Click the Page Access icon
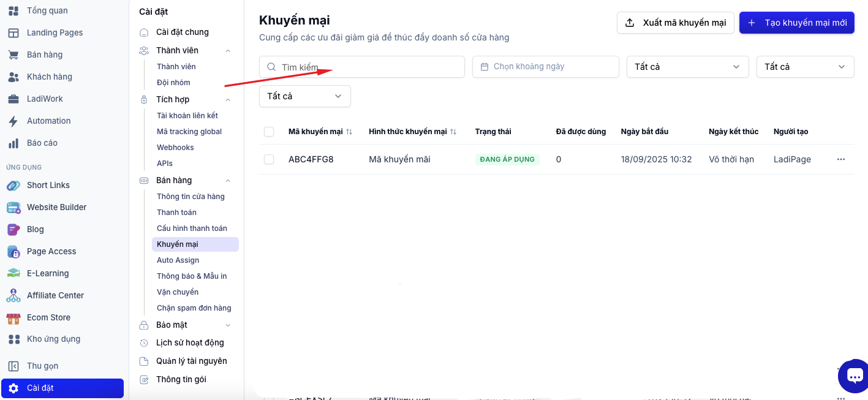This screenshot has width=868, height=400. (13, 251)
